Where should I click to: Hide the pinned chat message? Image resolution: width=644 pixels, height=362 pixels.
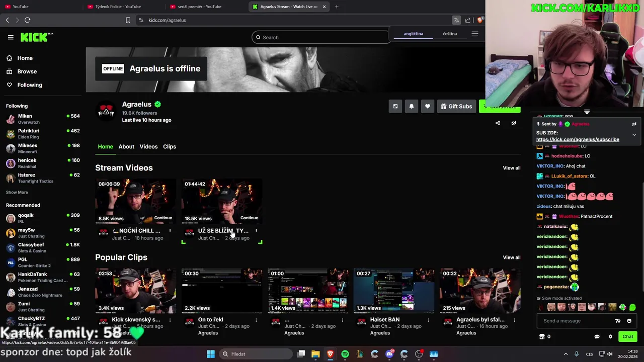point(634,124)
